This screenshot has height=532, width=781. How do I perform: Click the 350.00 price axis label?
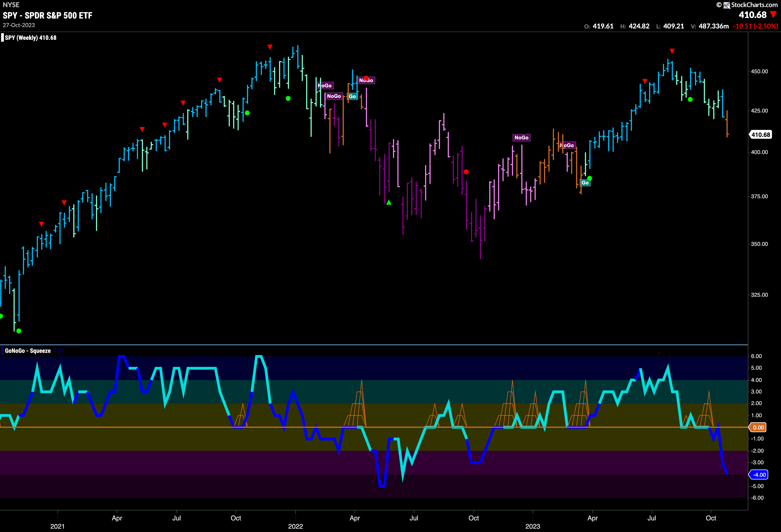pyautogui.click(x=759, y=244)
